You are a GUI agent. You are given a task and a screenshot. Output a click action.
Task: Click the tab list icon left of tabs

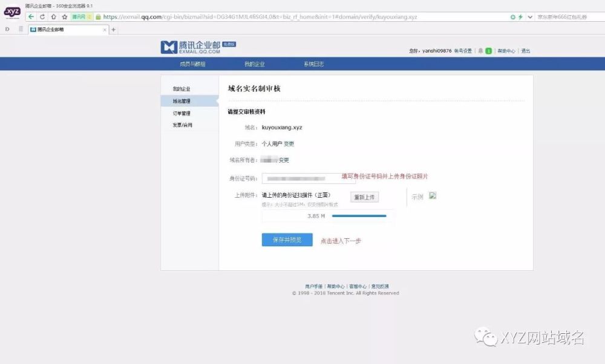(x=21, y=29)
